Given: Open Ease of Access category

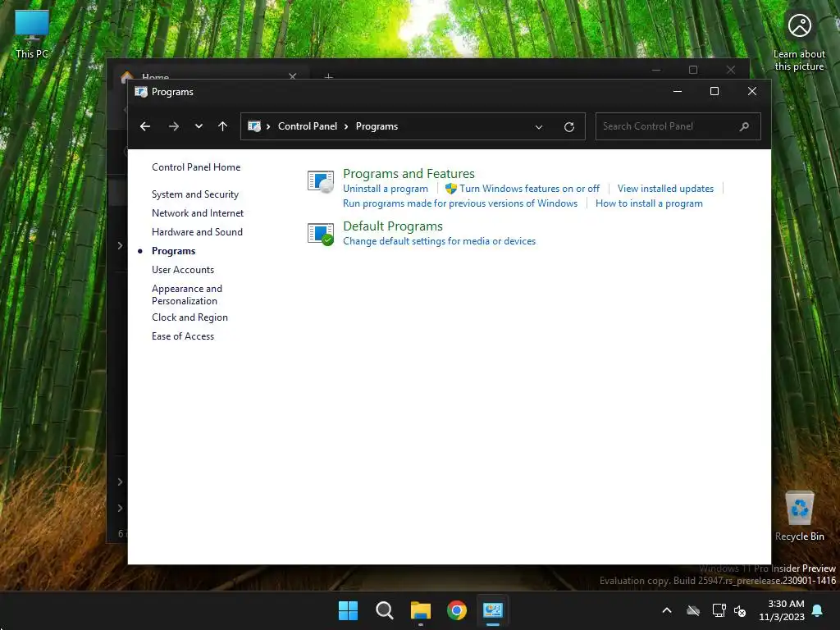Looking at the screenshot, I should pos(183,336).
